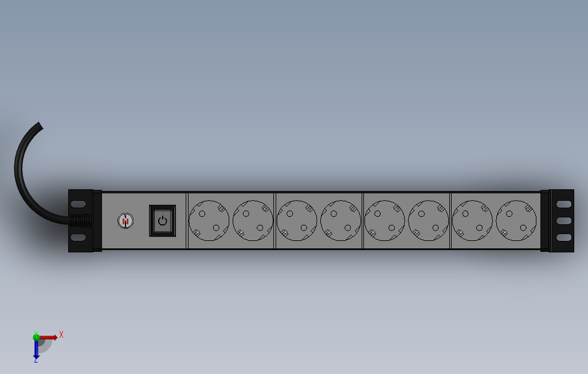The width and height of the screenshot is (588, 374).
Task: Select the second Schuko socket from the left
Action: (253, 220)
